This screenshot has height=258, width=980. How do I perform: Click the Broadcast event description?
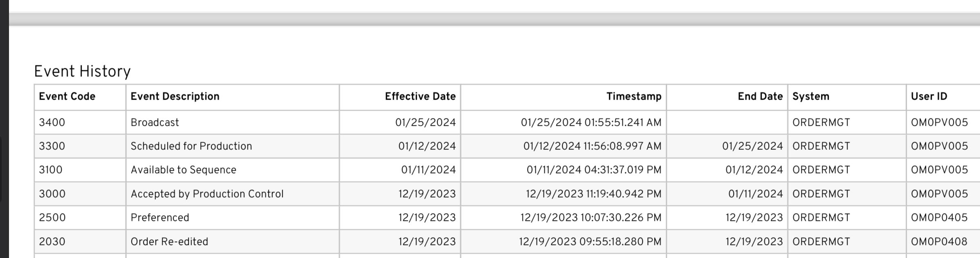tap(155, 122)
